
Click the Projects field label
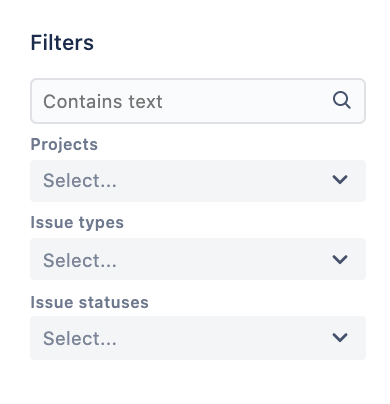(x=64, y=145)
